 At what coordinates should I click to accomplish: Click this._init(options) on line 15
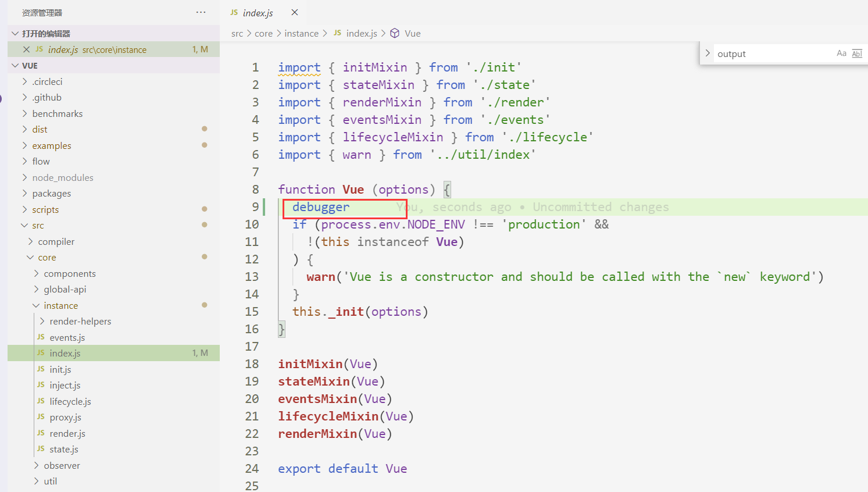[360, 312]
